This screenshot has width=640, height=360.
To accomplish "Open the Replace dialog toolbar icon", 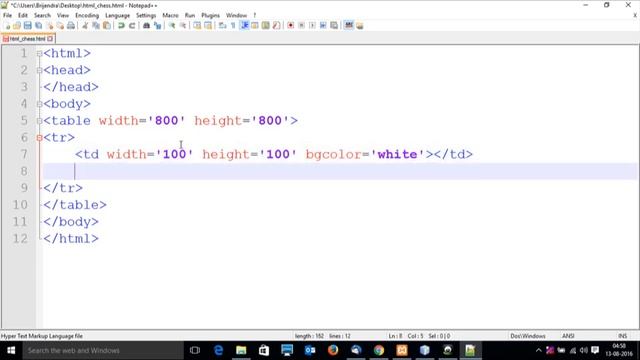I will [x=157, y=25].
